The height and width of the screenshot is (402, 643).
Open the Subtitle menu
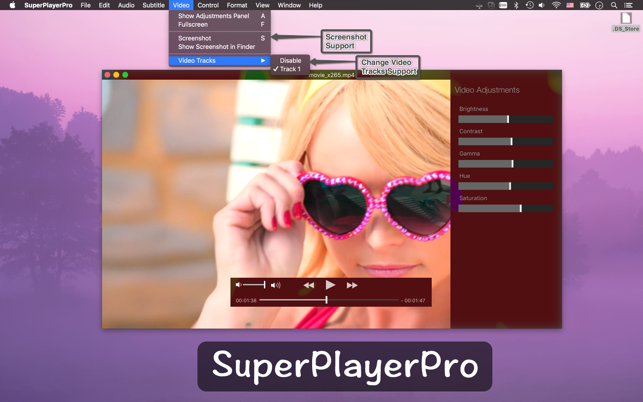pyautogui.click(x=153, y=5)
